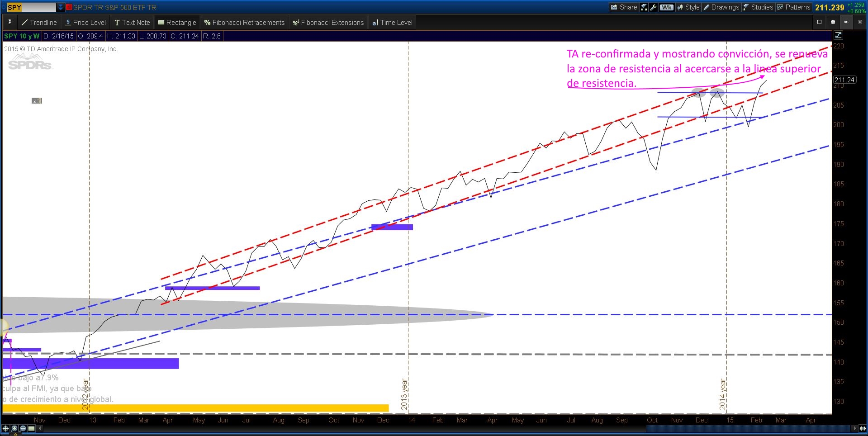Select the yellow rectangle at chart bottom
The image size is (868, 436).
click(x=195, y=408)
